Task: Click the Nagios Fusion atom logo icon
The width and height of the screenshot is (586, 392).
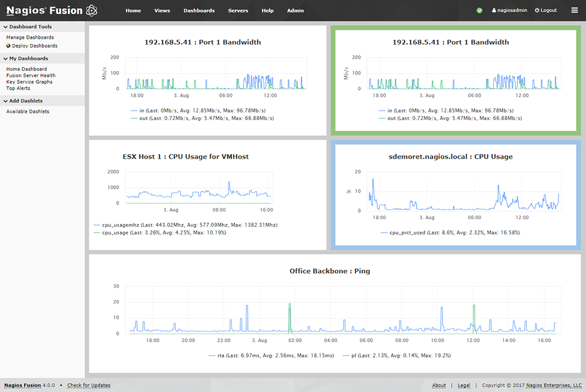Action: tap(91, 10)
